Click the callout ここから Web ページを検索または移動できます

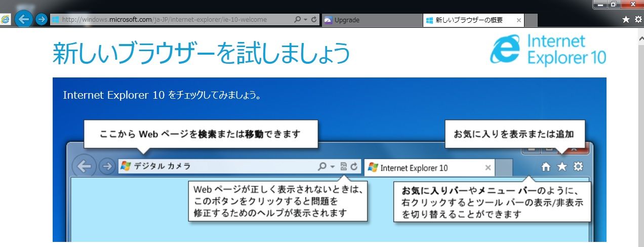tap(200, 134)
